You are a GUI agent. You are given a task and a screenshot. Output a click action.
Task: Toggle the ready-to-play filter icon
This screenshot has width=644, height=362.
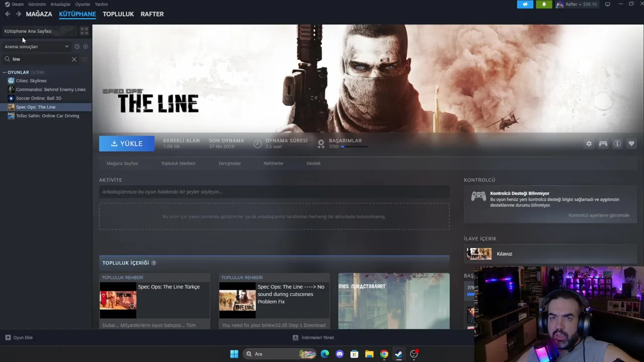[86, 46]
